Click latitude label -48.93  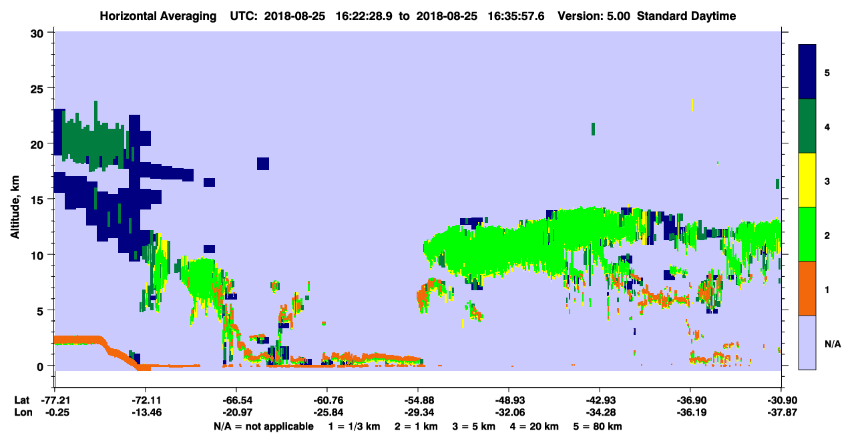[x=509, y=400]
